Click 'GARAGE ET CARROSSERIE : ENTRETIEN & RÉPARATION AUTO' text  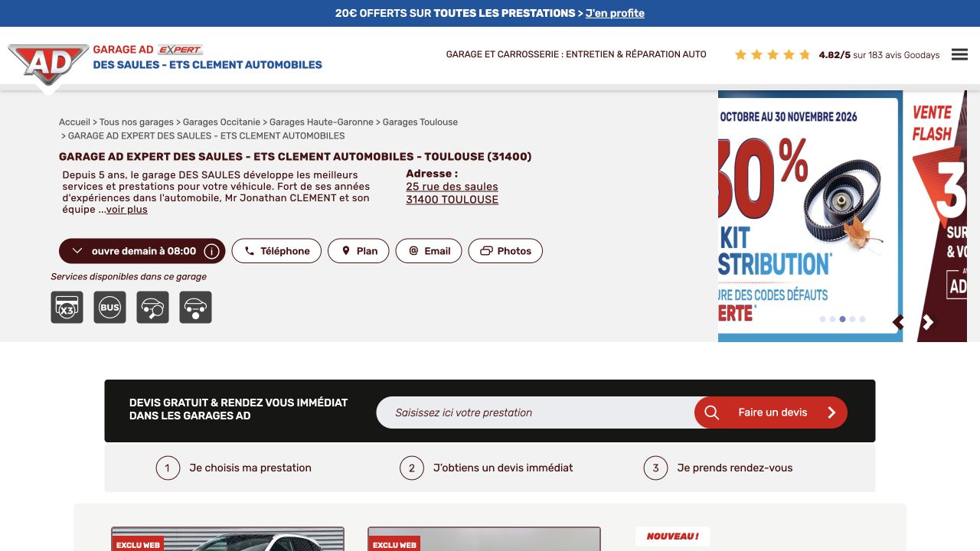[x=577, y=54]
